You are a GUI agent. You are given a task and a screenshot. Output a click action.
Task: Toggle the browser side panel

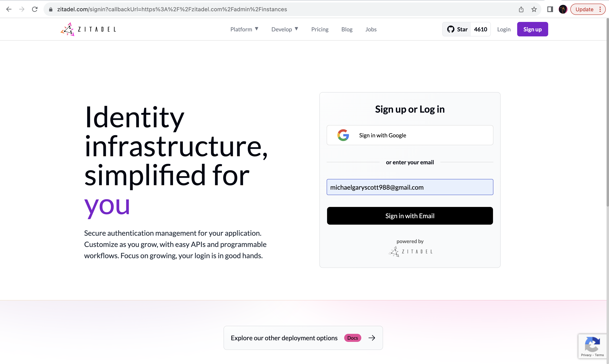tap(550, 9)
